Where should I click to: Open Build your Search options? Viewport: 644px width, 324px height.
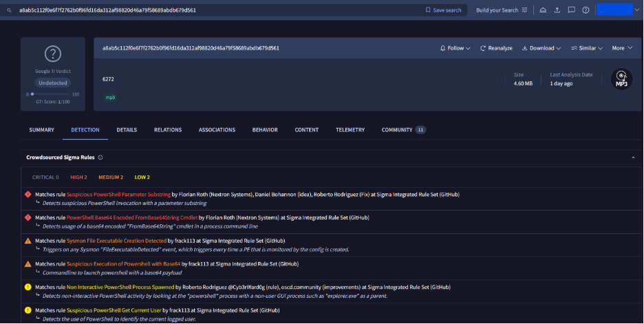pos(502,10)
